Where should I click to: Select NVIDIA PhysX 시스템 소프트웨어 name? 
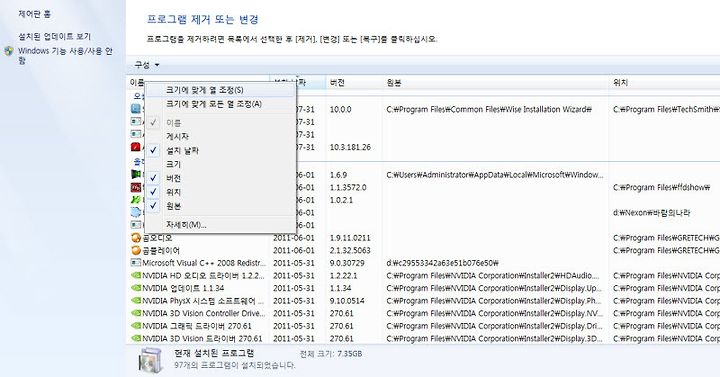[x=203, y=301]
